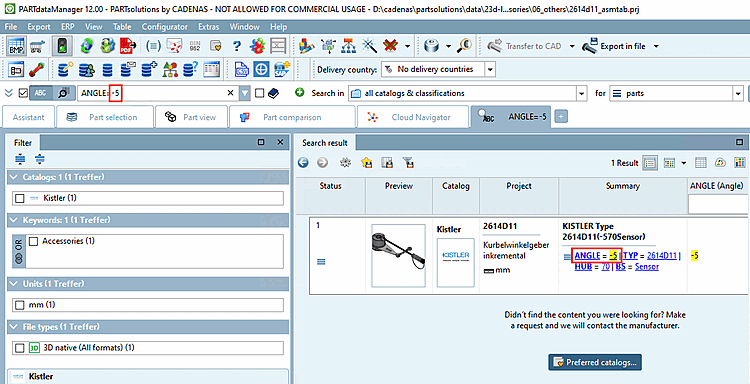Image resolution: width=750 pixels, height=384 pixels.
Task: Tick the Kistler catalog checkbox
Action: coord(20,198)
